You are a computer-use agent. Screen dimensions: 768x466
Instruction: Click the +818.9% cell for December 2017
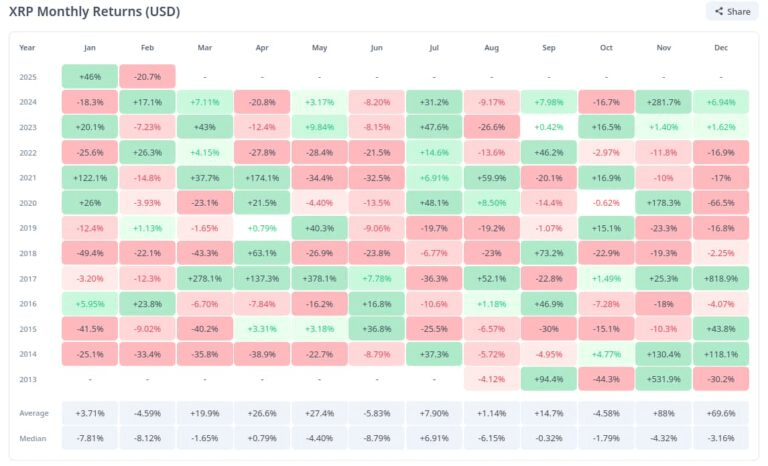721,277
